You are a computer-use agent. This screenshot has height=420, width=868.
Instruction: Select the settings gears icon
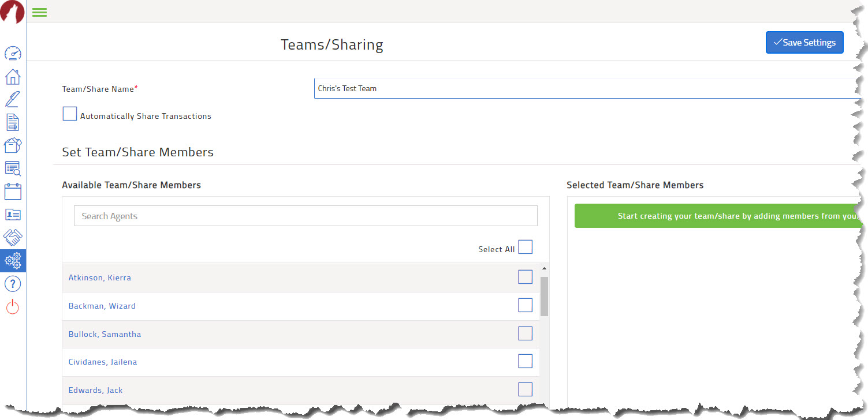click(x=13, y=260)
